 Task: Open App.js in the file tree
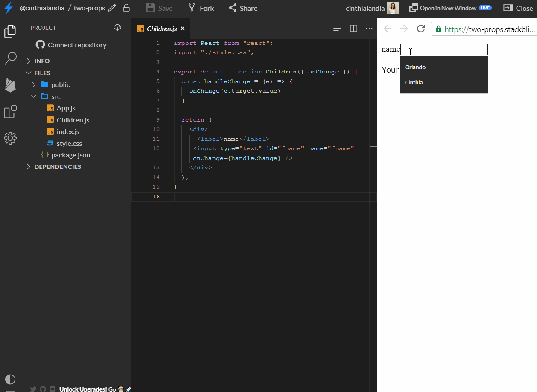[x=66, y=108]
